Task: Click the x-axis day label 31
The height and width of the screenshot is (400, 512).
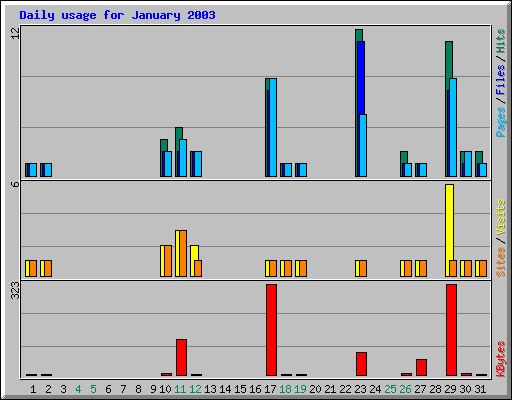Action: pos(480,389)
